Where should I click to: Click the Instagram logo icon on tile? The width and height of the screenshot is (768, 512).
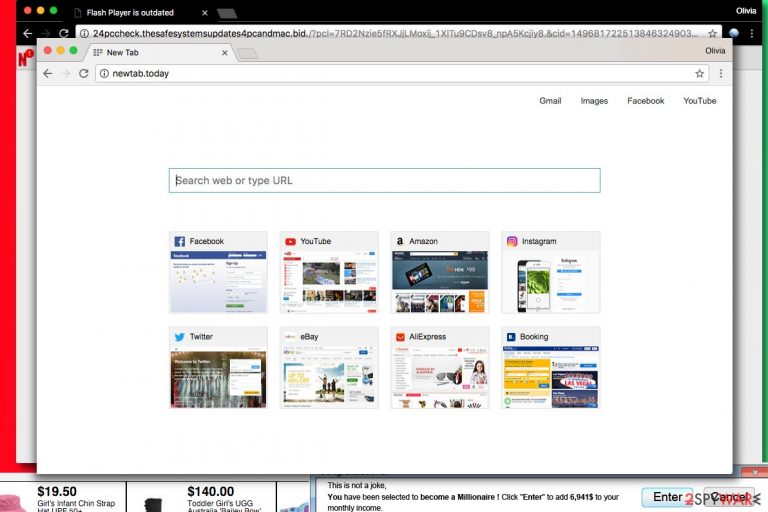512,242
